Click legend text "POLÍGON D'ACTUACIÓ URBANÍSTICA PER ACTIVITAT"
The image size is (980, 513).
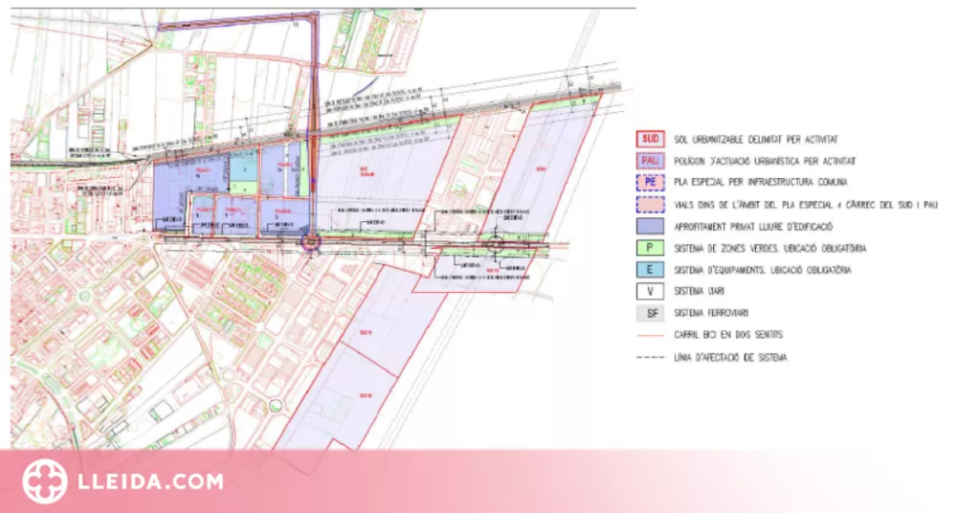click(x=765, y=161)
